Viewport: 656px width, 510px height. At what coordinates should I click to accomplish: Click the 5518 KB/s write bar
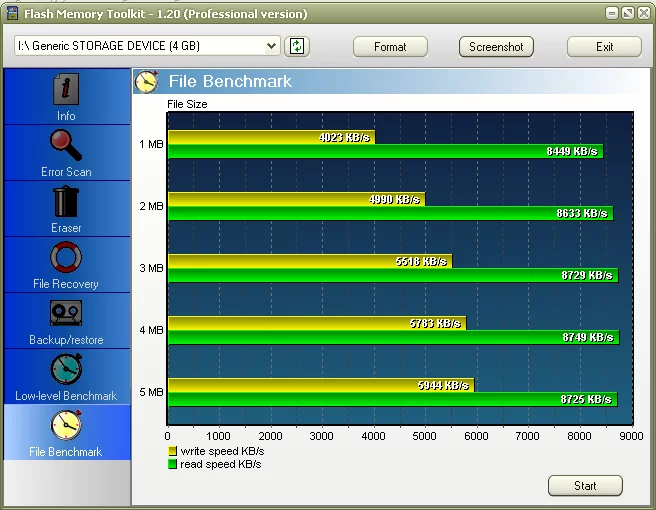(x=310, y=261)
